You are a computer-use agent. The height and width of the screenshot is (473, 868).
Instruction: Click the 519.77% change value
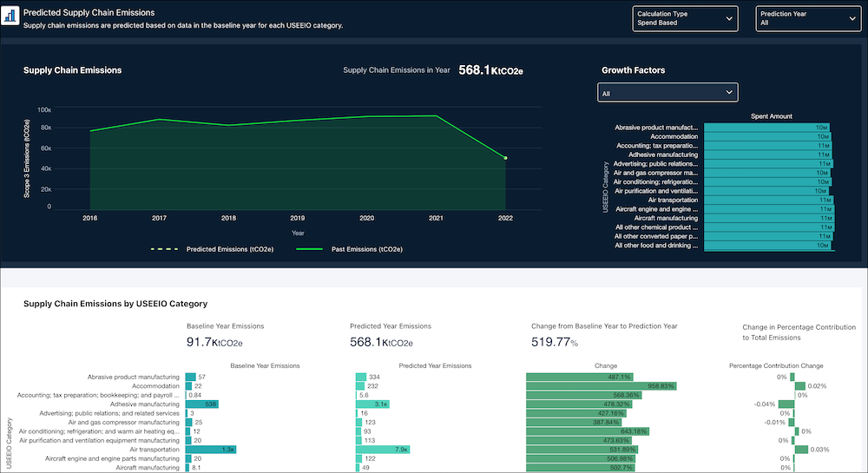[554, 343]
